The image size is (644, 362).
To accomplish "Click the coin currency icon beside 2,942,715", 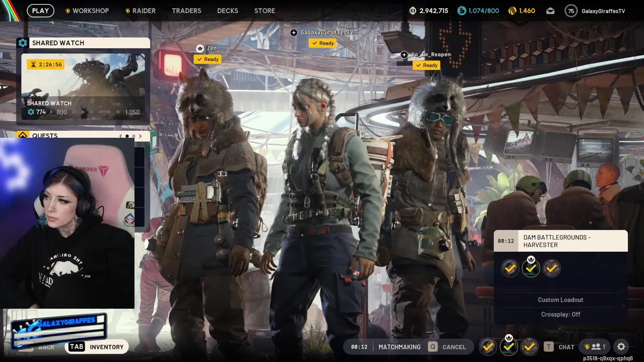I will pyautogui.click(x=413, y=11).
